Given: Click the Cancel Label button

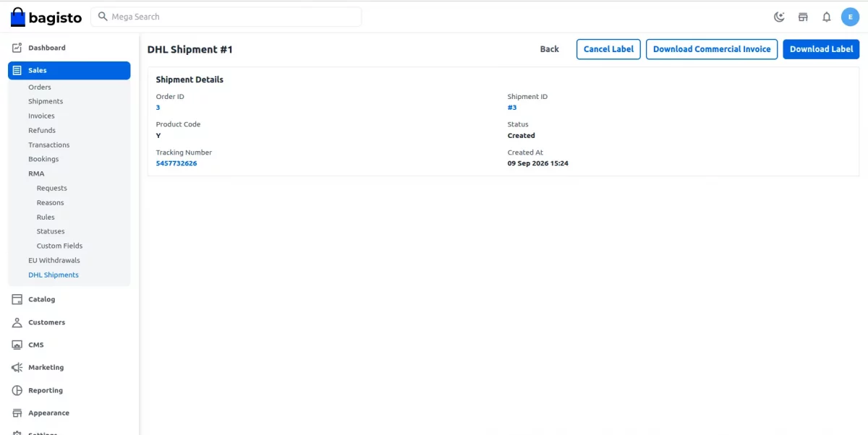Looking at the screenshot, I should coord(608,49).
